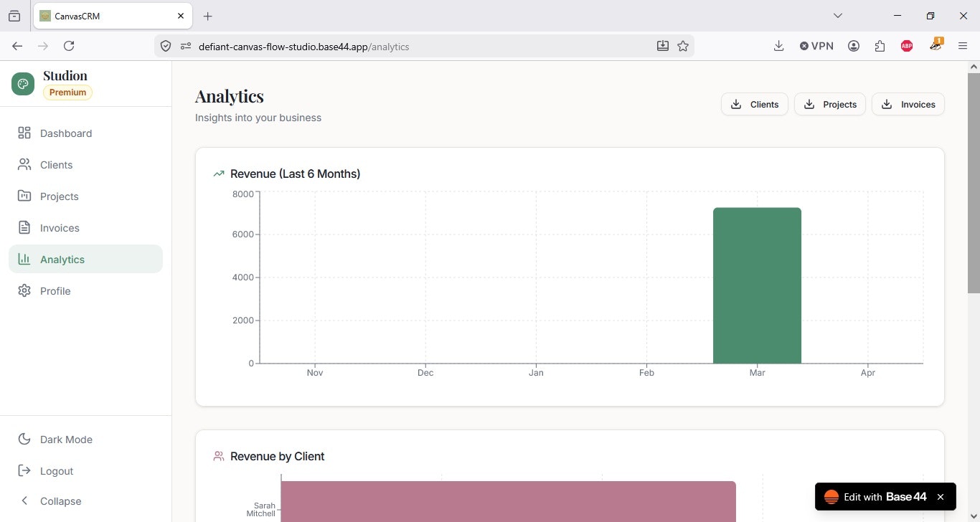Click the ABP Adblock Plus icon

coord(907,46)
